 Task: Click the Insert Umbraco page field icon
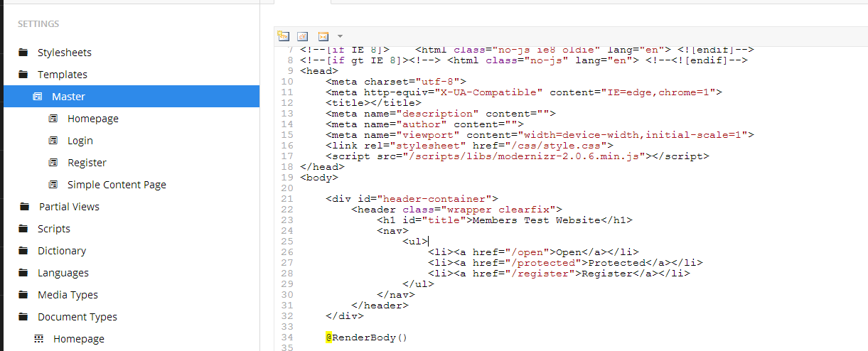[x=284, y=36]
